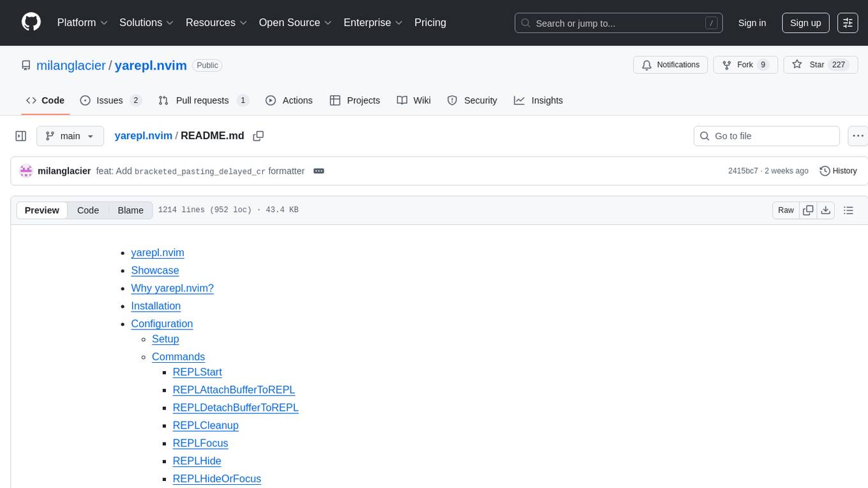Open the Pull requests tab

(203, 100)
